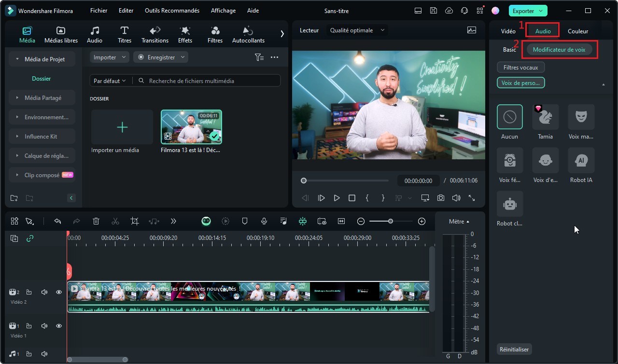Switch to the Vidéo properties tab
Screen dimensions: 618x364
(508, 31)
